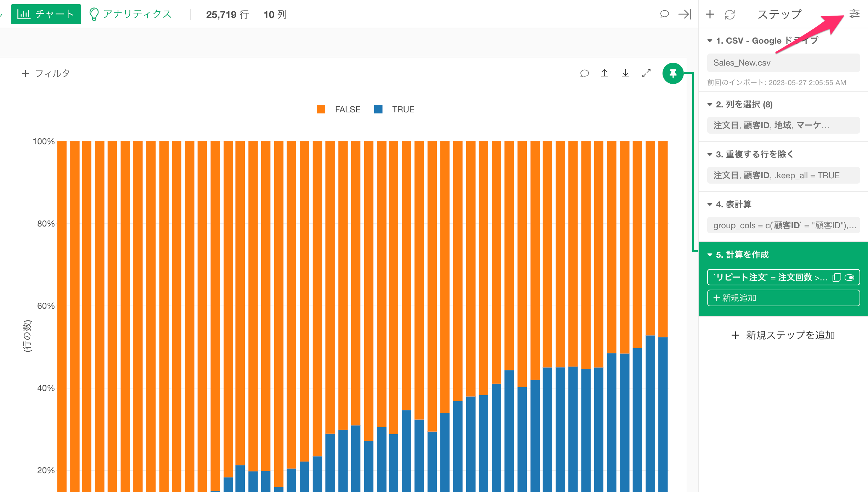Click the green pin button
Viewport: 868px width, 492px height.
[673, 73]
